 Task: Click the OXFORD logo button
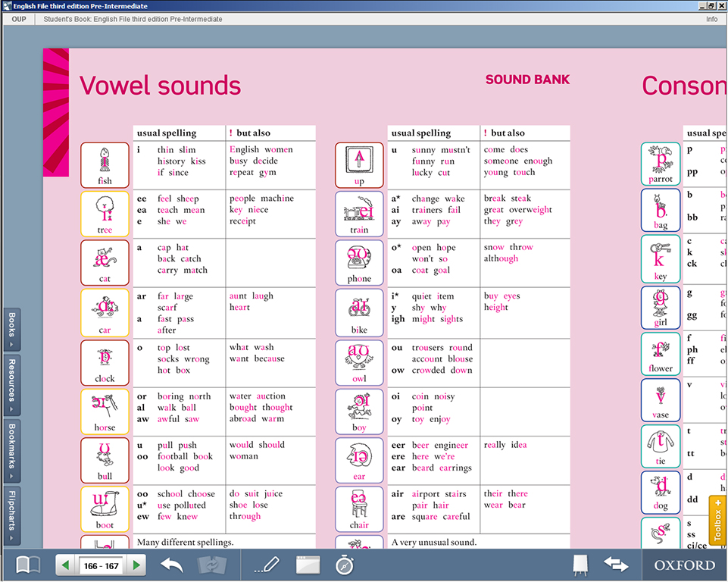pyautogui.click(x=684, y=565)
